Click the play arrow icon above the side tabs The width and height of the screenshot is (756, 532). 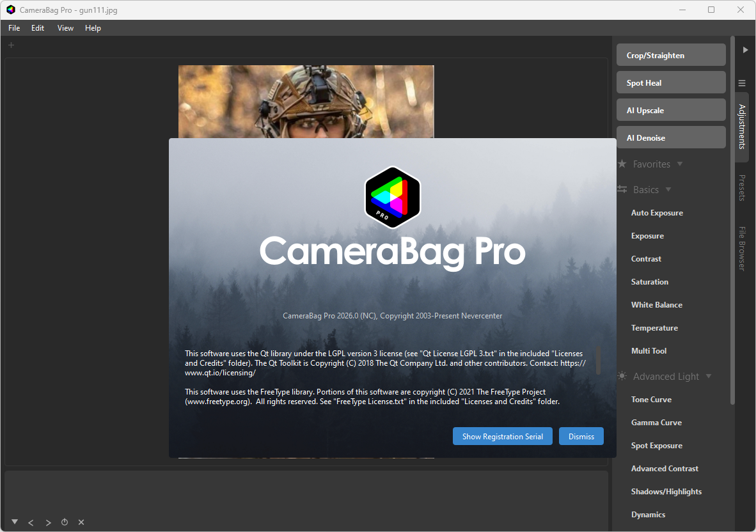coord(745,50)
